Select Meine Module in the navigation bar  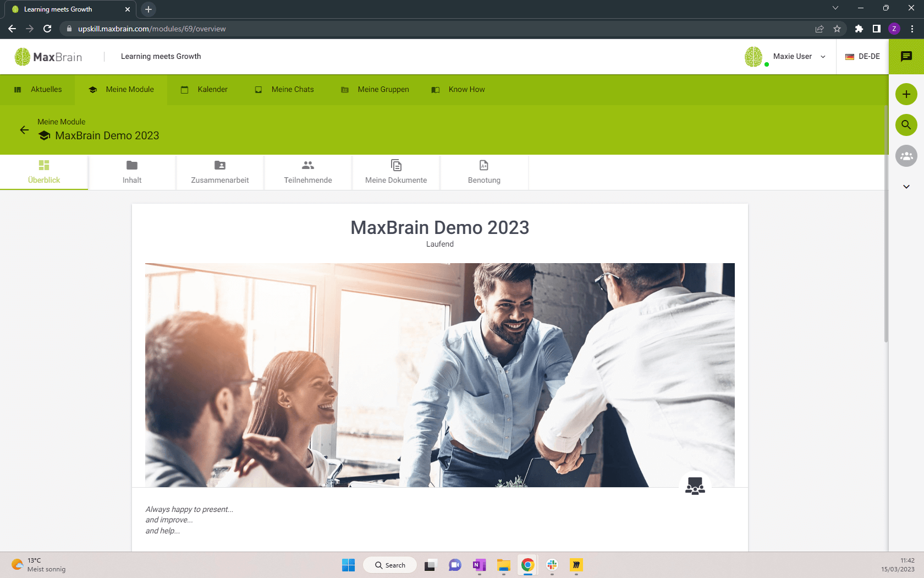121,89
